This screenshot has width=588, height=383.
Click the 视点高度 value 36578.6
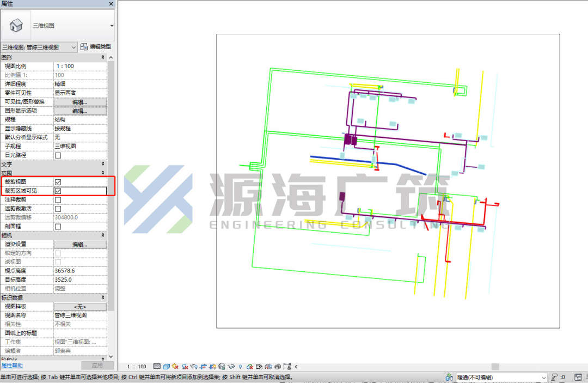tap(80, 271)
